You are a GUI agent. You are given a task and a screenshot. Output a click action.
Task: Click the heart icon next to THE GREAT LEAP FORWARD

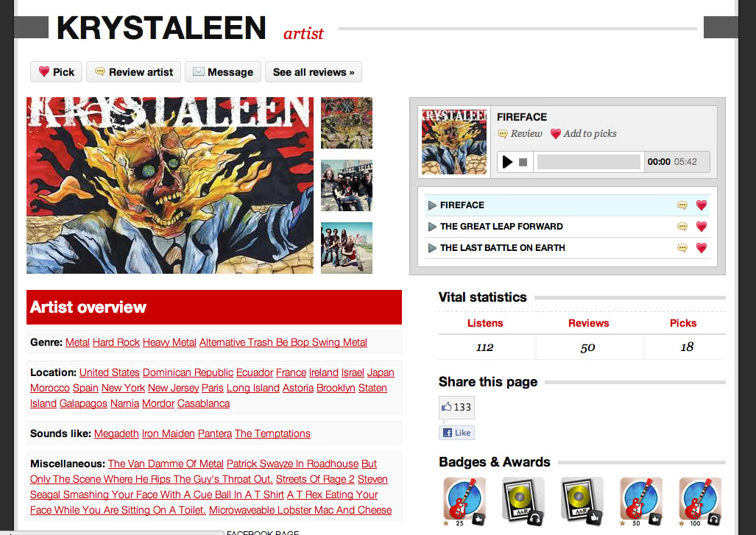click(702, 227)
